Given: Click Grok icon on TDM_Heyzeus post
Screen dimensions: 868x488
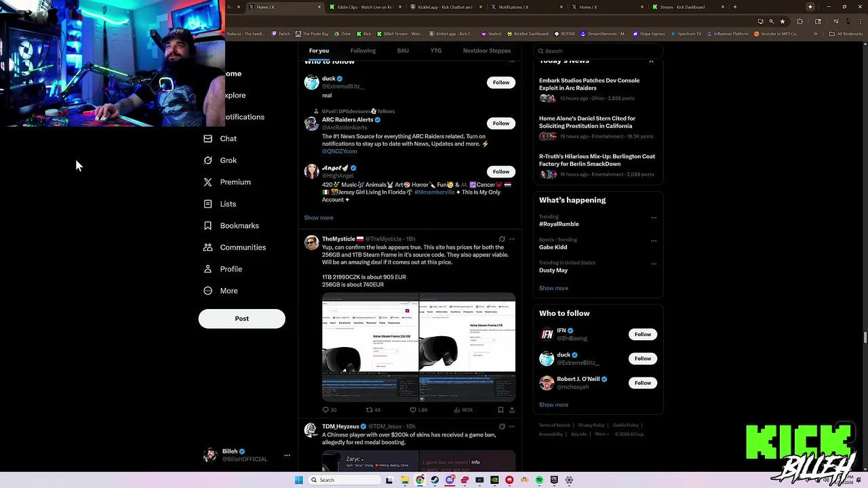Looking at the screenshot, I should (x=502, y=427).
